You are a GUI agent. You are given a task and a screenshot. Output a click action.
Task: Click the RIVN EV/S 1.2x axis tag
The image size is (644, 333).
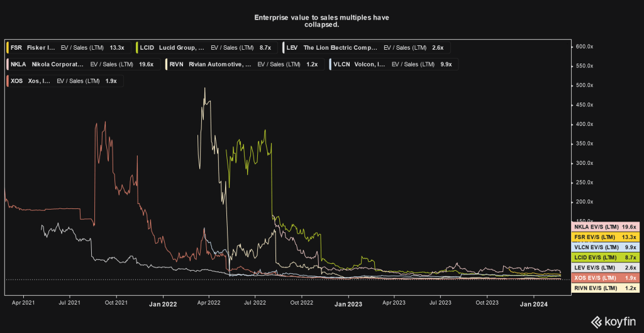[604, 288]
